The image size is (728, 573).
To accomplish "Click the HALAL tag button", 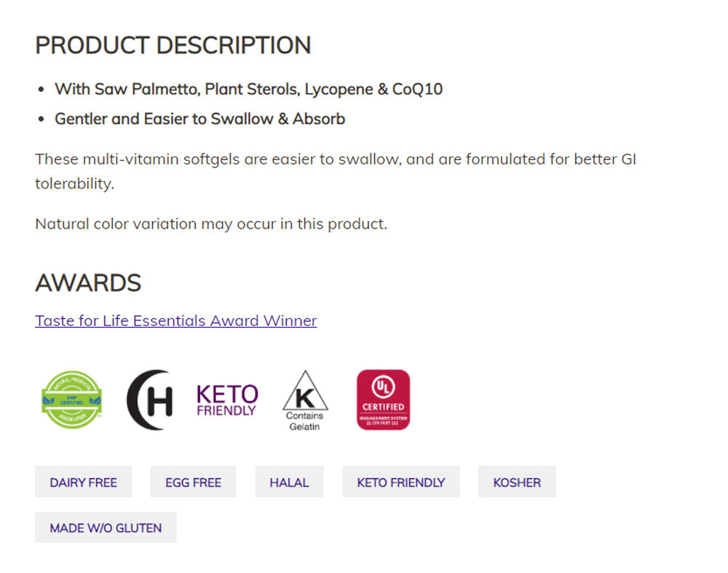I will coord(289,482).
